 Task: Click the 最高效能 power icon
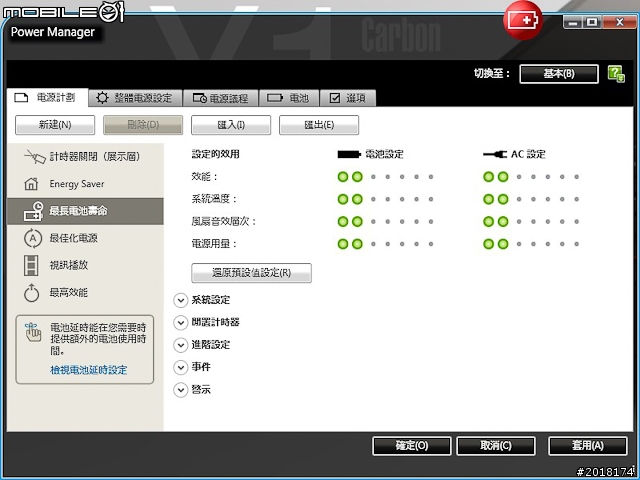pyautogui.click(x=31, y=293)
